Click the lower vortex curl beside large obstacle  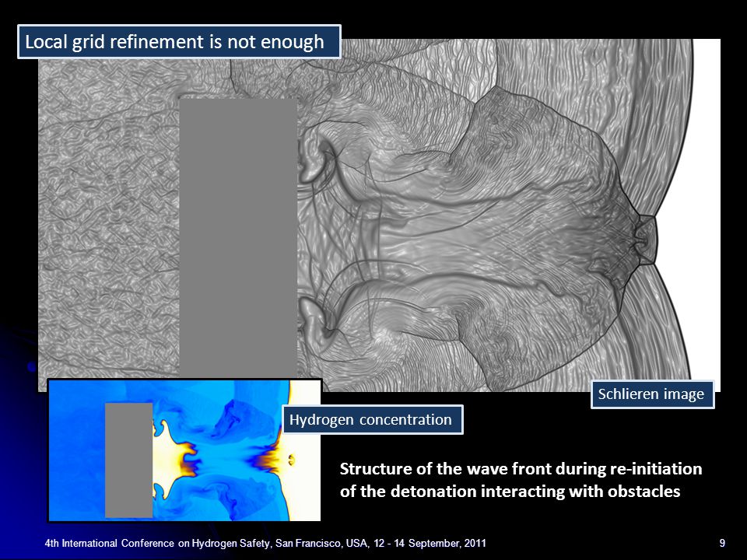tap(317, 317)
